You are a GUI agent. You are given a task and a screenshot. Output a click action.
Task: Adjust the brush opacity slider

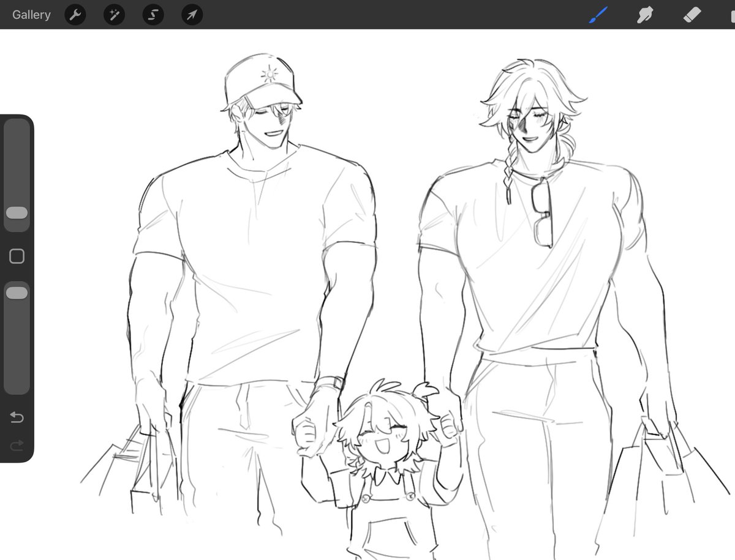[x=17, y=338]
